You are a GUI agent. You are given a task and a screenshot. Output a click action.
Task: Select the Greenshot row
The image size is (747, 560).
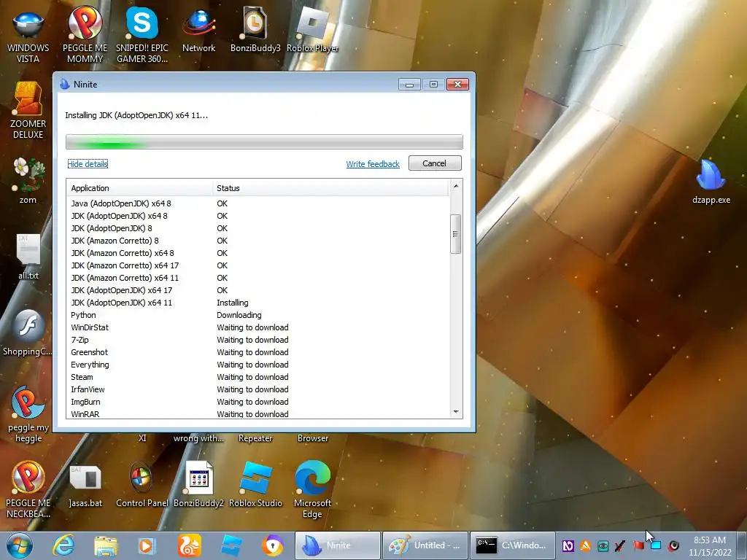(x=258, y=352)
